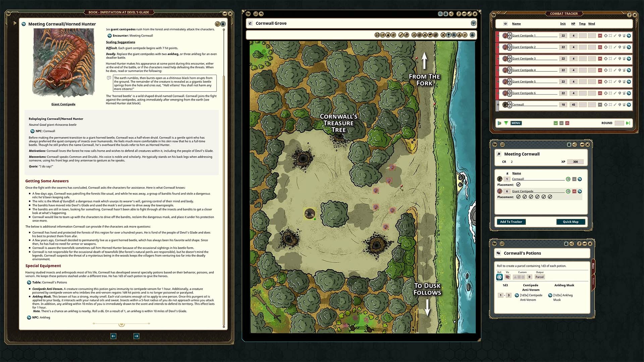Open the MENU in Combat Tracker
The width and height of the screenshot is (644, 362).
(x=516, y=123)
